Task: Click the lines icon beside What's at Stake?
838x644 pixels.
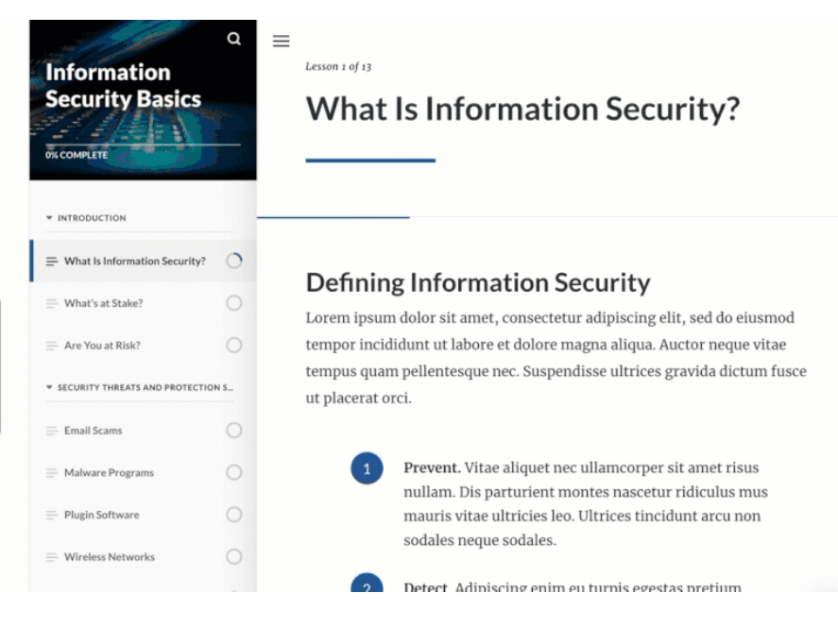Action: pyautogui.click(x=51, y=303)
